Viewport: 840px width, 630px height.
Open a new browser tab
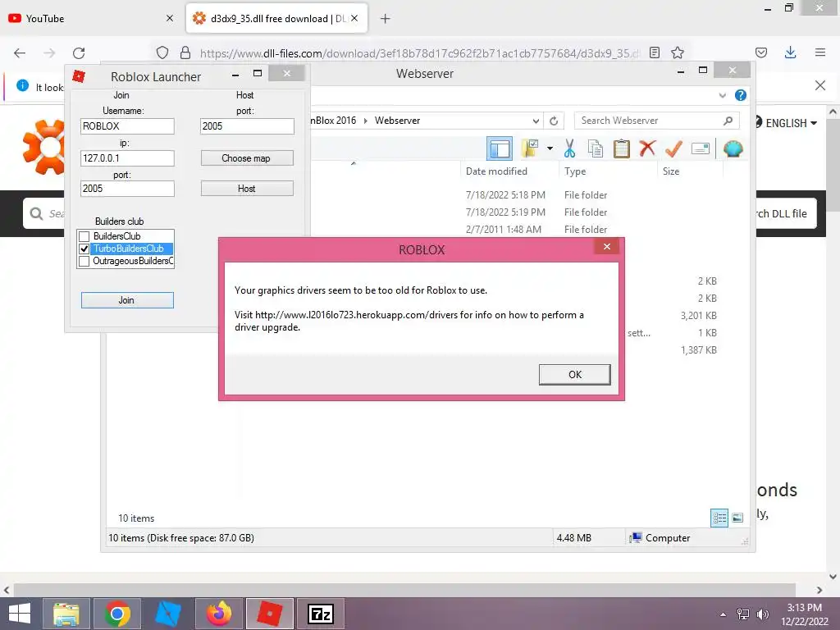click(386, 19)
